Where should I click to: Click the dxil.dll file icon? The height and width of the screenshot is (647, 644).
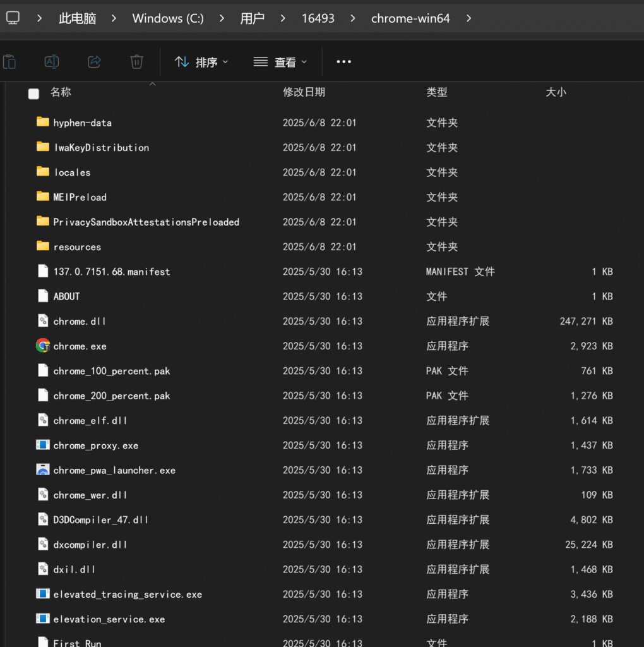(43, 569)
